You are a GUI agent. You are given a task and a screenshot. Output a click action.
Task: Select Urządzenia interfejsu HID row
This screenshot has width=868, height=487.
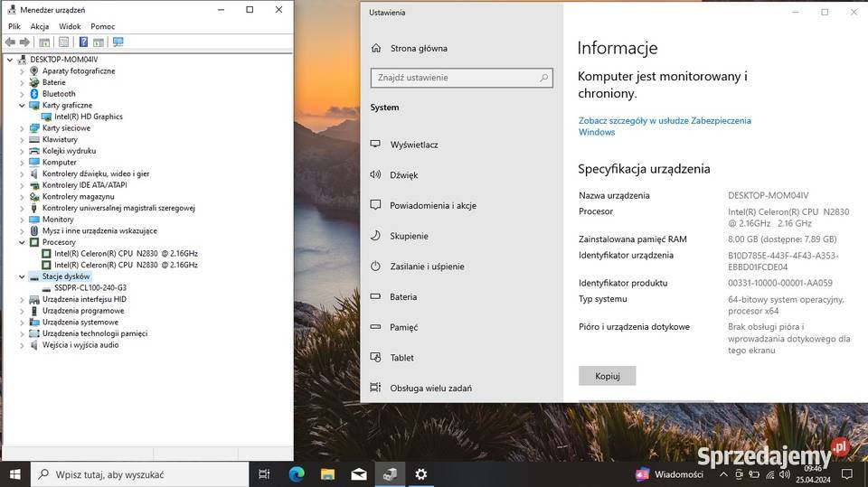point(84,299)
